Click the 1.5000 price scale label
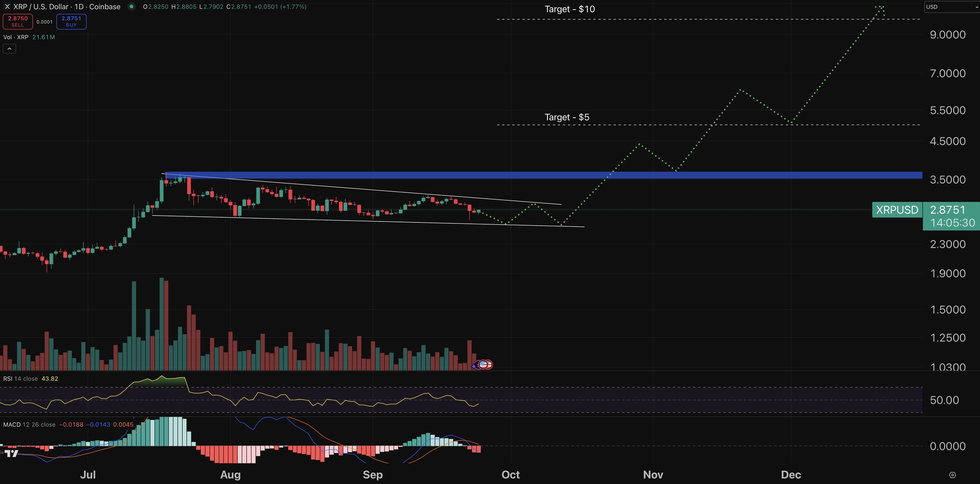The width and height of the screenshot is (980, 484). [948, 310]
